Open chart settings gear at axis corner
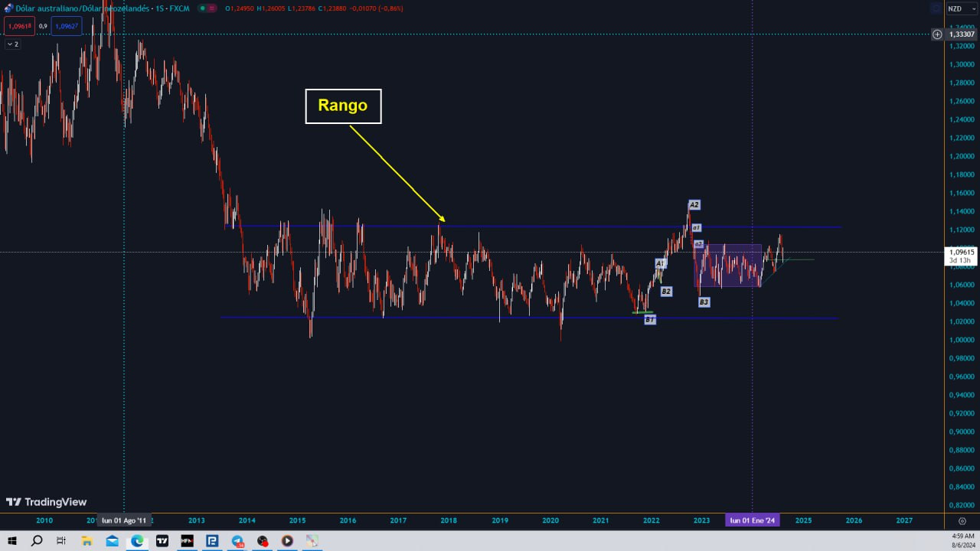The image size is (980, 551). point(962,520)
